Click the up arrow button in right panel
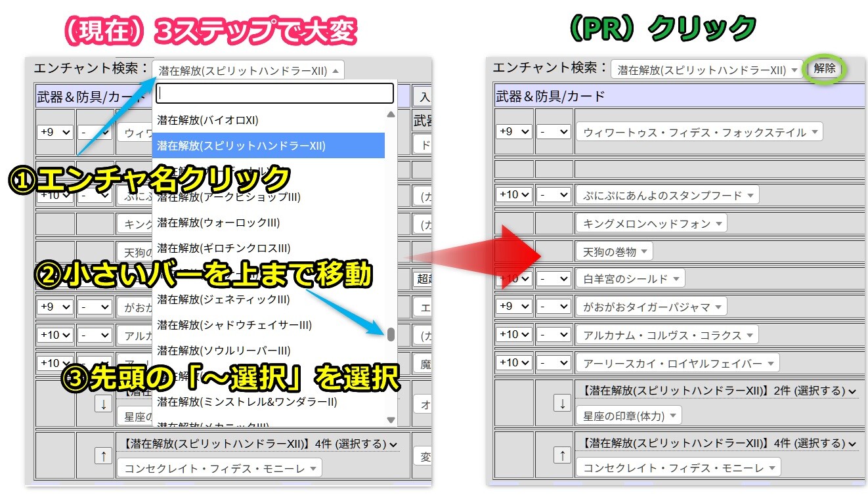 coord(562,455)
